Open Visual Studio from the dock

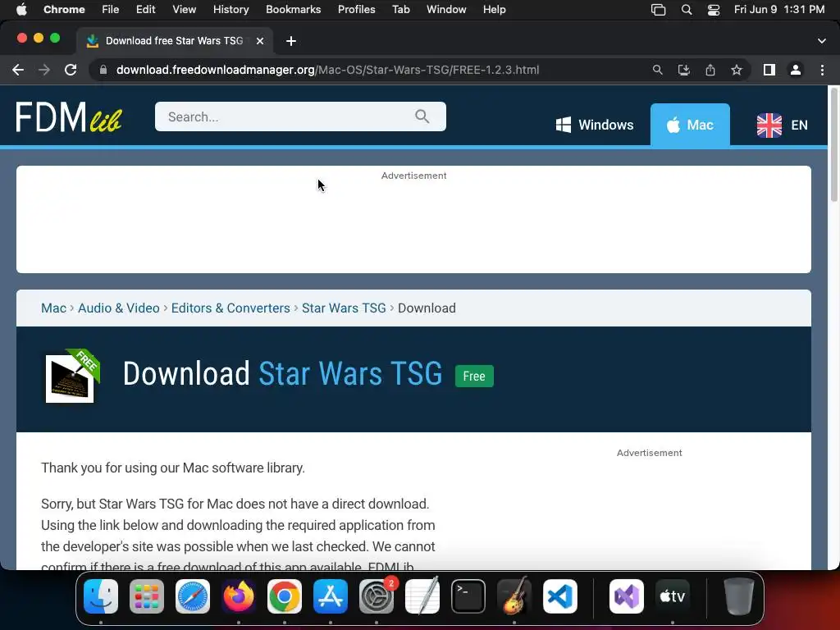pos(627,596)
